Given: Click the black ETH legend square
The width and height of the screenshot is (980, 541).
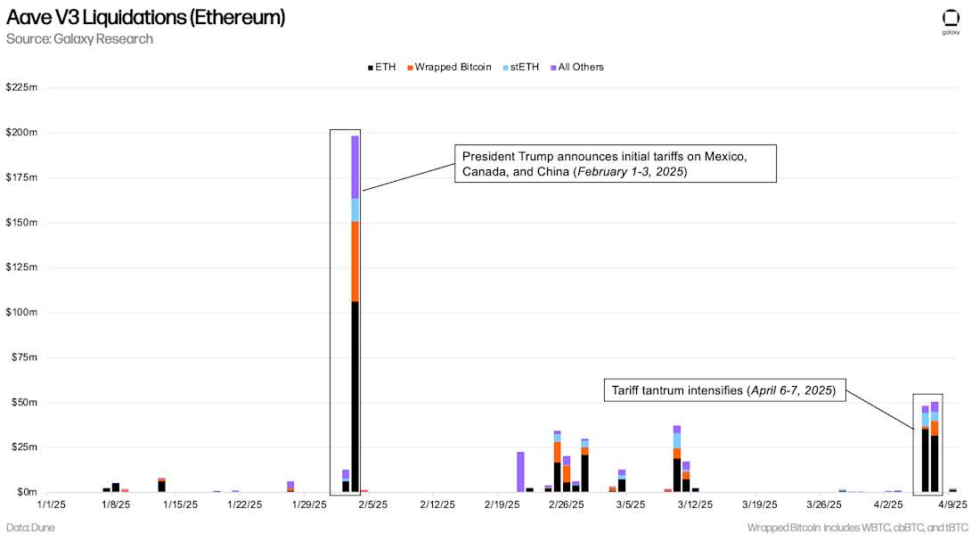Looking at the screenshot, I should [370, 68].
